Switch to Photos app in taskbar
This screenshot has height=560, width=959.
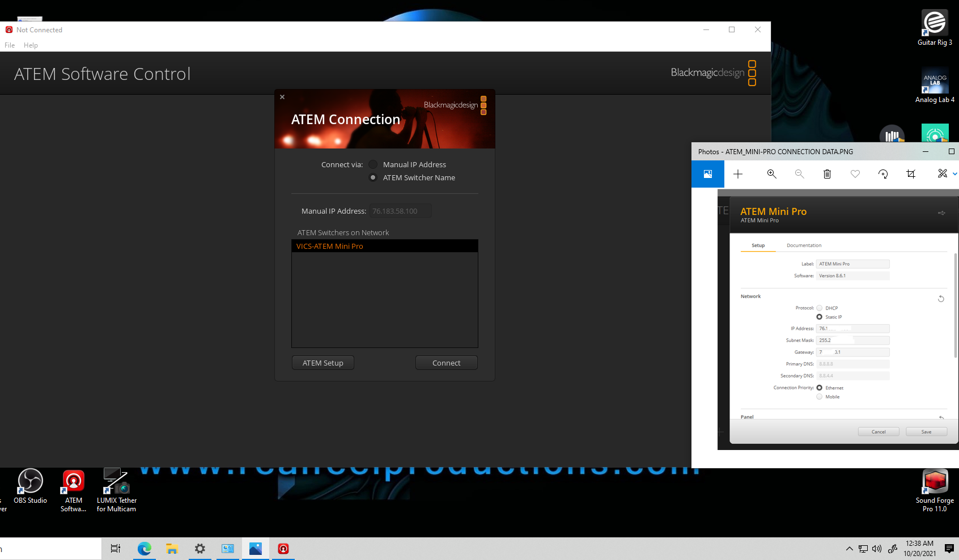pos(256,549)
